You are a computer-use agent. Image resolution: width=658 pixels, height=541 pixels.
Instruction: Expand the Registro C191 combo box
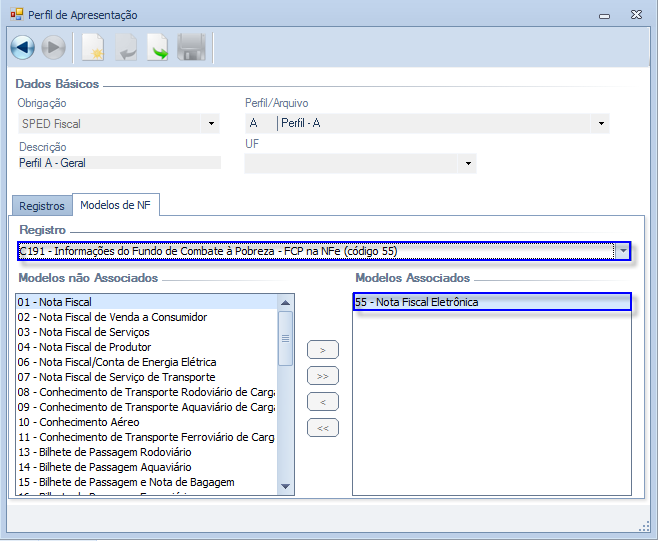(622, 250)
